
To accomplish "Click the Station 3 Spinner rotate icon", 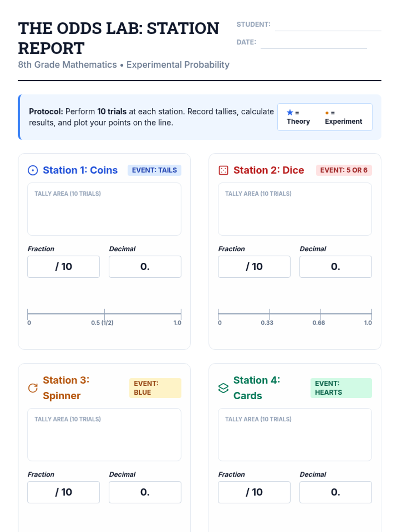I will coord(33,388).
